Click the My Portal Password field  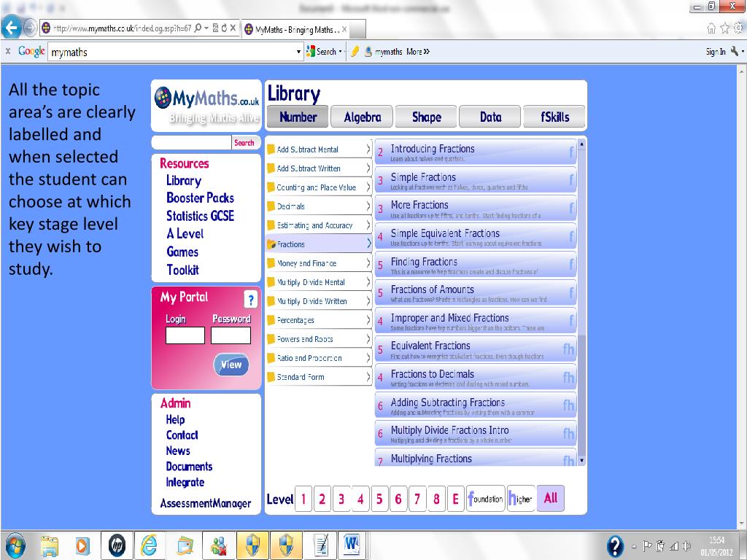pyautogui.click(x=231, y=335)
